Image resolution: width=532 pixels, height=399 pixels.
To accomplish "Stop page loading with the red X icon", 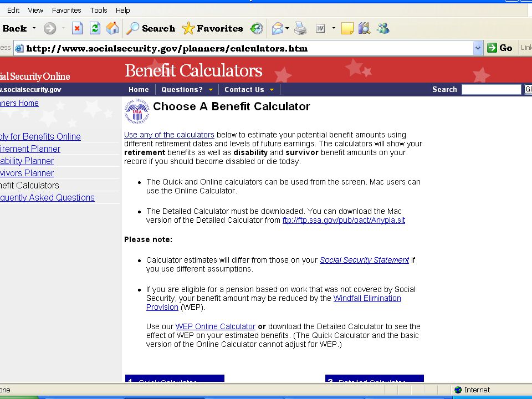I will 78,28.
